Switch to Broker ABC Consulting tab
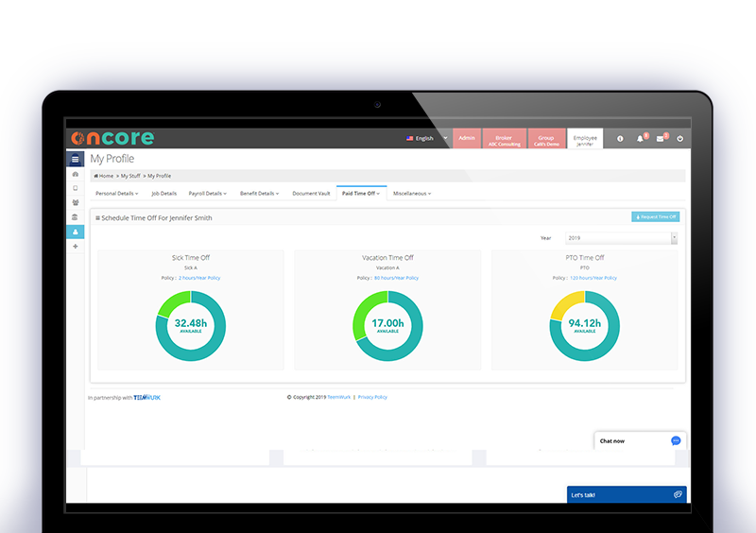Screen dimensions: 756x533 click(x=505, y=139)
